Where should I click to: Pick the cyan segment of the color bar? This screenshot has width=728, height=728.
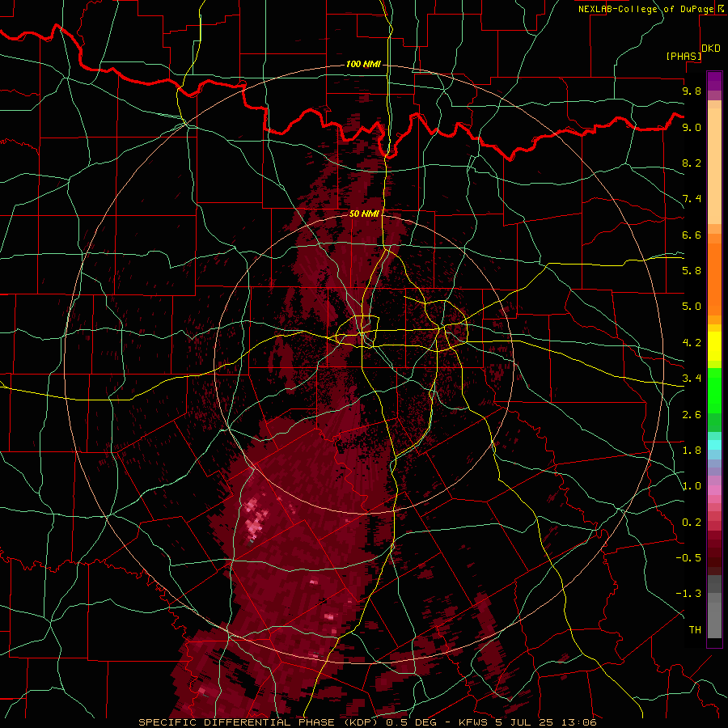[x=714, y=445]
